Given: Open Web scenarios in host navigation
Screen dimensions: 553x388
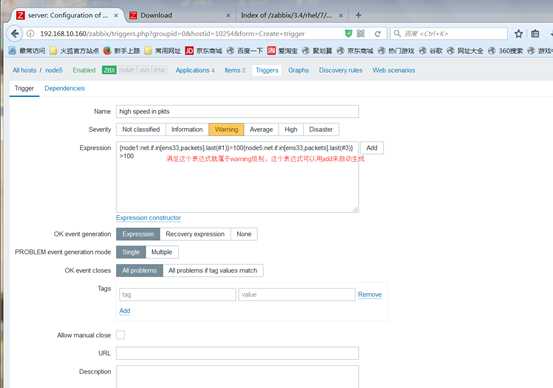Looking at the screenshot, I should [x=394, y=70].
